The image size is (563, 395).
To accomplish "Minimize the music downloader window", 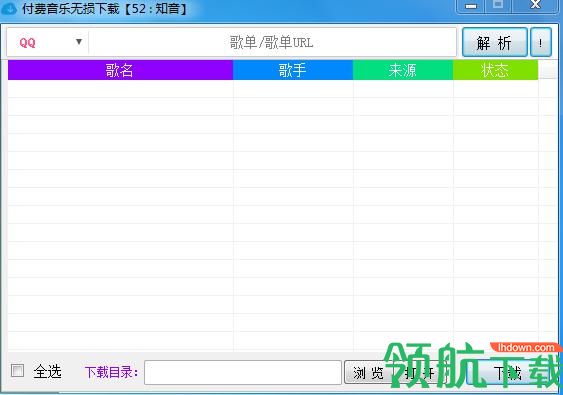I will click(471, 6).
